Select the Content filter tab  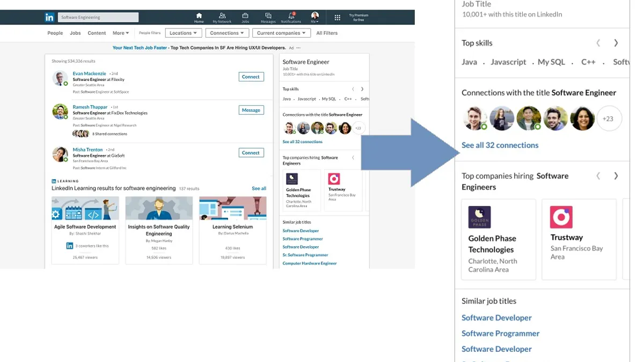97,33
